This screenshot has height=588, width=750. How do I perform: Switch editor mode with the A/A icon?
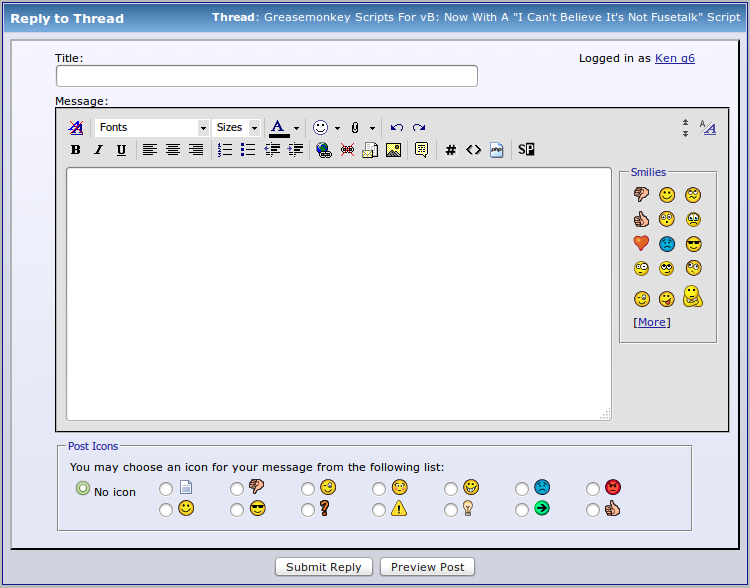(708, 127)
